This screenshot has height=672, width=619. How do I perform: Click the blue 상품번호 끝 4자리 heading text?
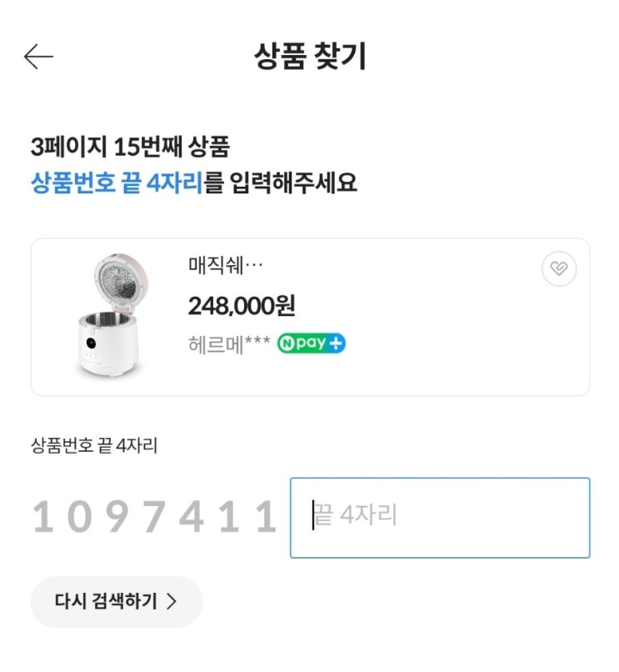click(x=117, y=183)
